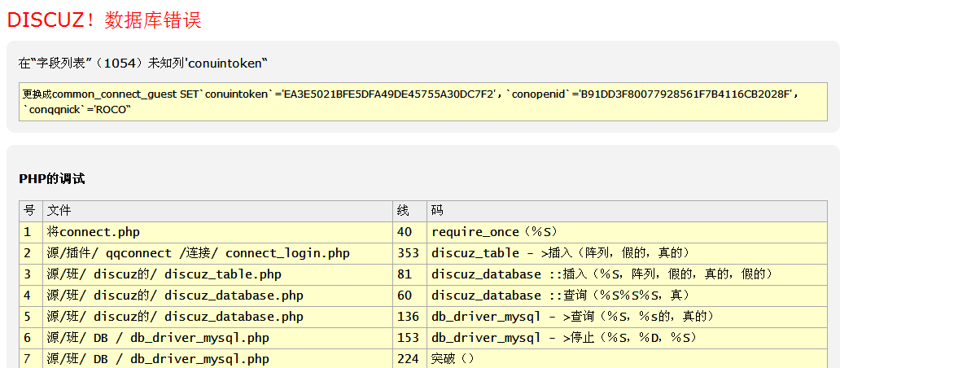Click the yellow SQL query box
The height and width of the screenshot is (368, 980).
(422, 102)
